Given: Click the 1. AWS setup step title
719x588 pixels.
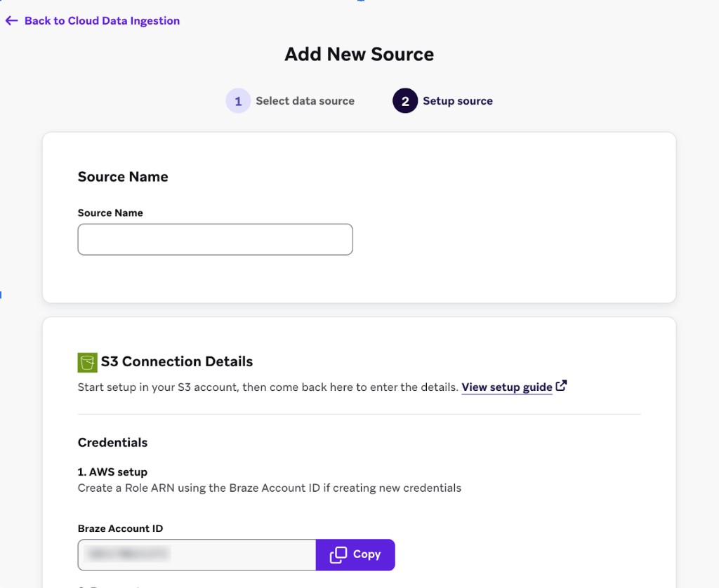Looking at the screenshot, I should [112, 472].
